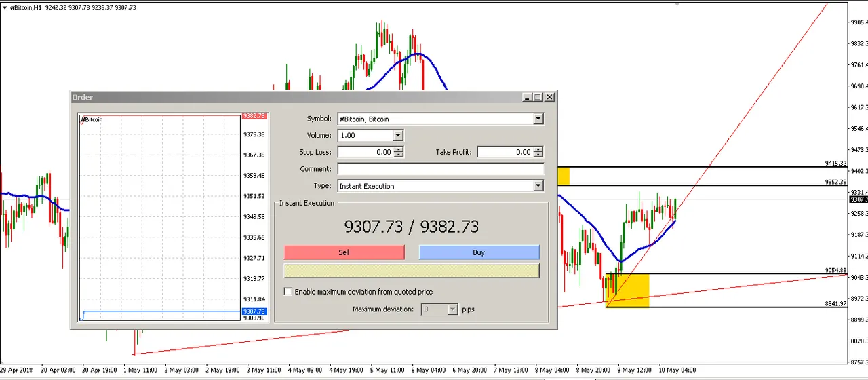Screen dimensions: 868x380
Task: Click the 9375.33 tick chart scale value
Action: (x=254, y=134)
